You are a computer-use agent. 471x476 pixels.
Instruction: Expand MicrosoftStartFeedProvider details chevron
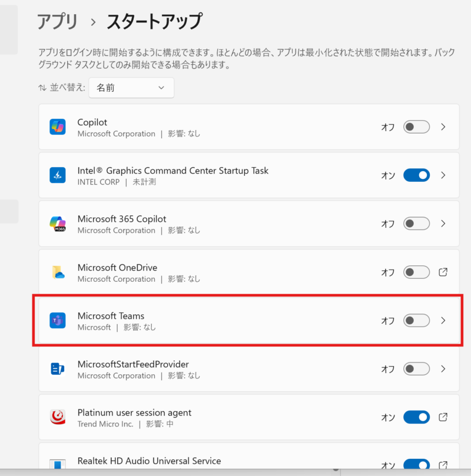click(443, 369)
